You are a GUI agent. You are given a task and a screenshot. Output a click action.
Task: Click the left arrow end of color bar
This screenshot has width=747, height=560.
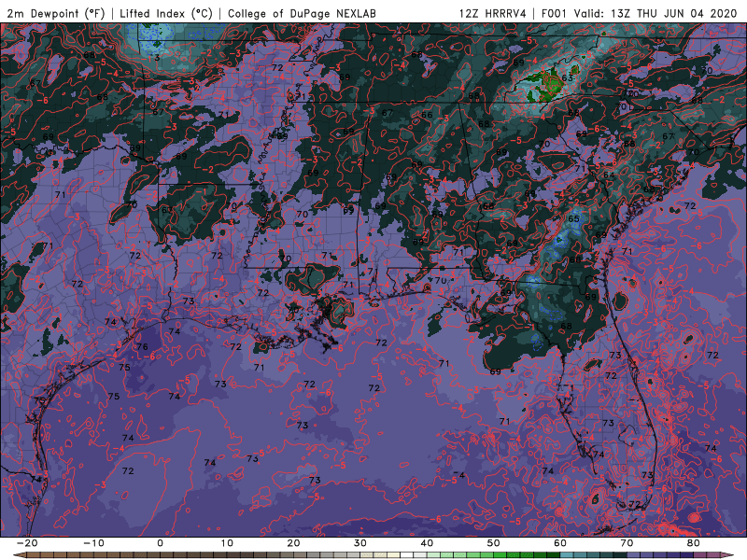point(19,555)
